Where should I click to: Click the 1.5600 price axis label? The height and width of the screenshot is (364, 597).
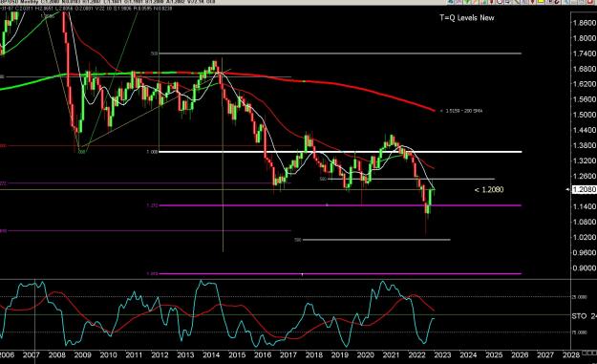pyautogui.click(x=585, y=99)
